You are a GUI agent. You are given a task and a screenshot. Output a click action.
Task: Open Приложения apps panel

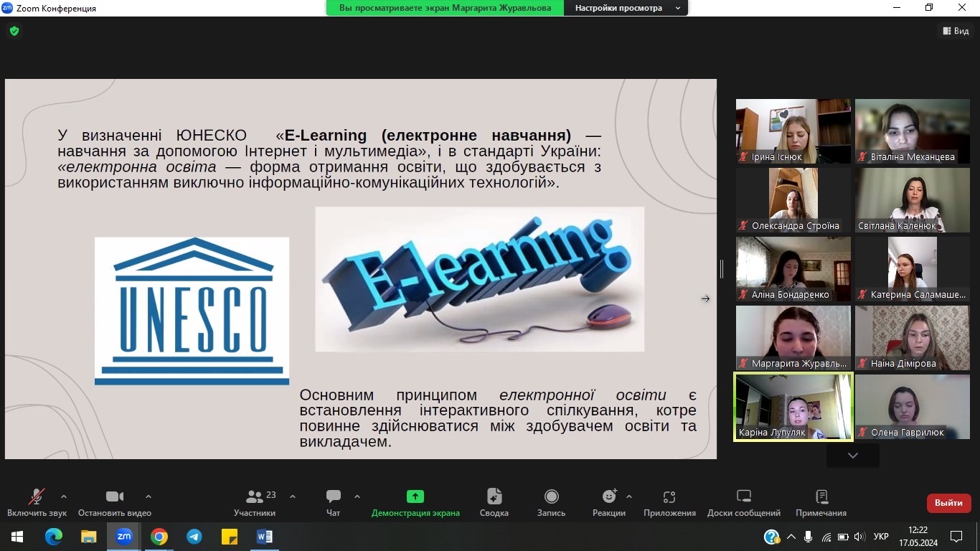(x=669, y=503)
